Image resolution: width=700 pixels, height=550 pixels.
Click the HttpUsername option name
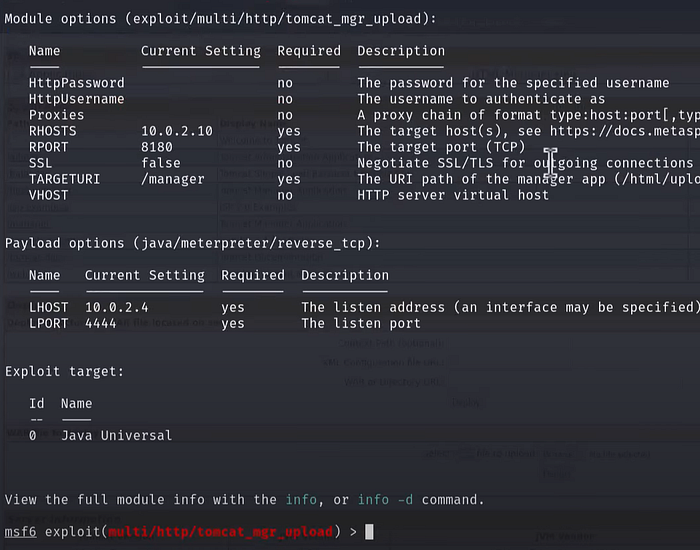click(77, 99)
